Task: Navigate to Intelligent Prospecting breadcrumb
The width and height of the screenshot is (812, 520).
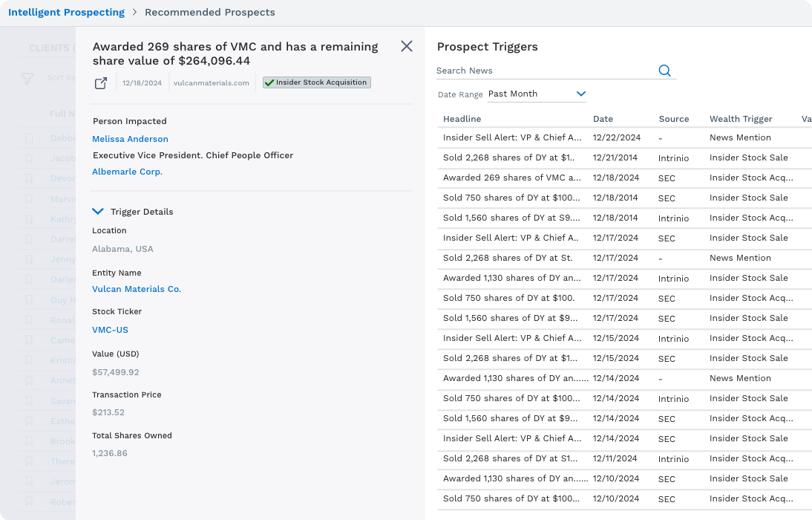Action: [x=66, y=12]
